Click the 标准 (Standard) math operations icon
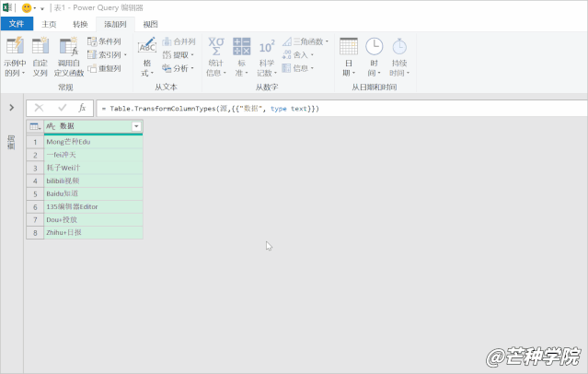 [x=242, y=48]
